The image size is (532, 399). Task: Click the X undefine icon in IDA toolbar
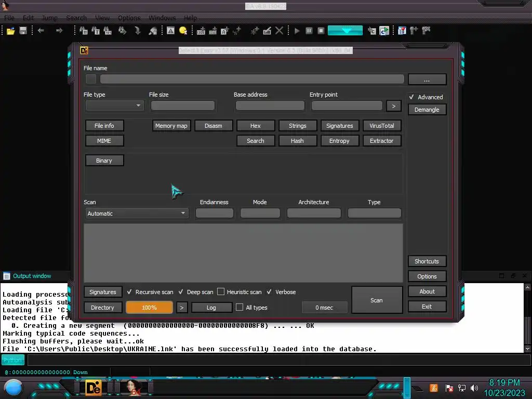pyautogui.click(x=279, y=31)
